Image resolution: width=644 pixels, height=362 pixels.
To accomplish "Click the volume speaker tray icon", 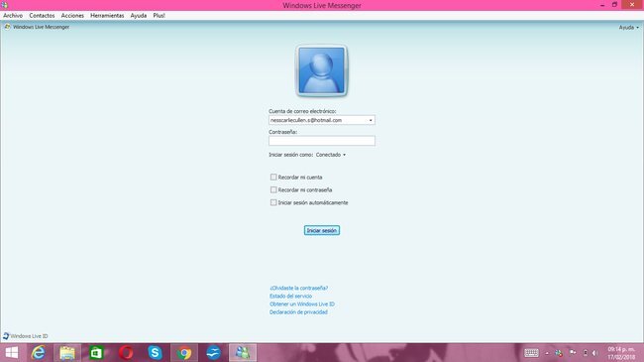I will 595,353.
